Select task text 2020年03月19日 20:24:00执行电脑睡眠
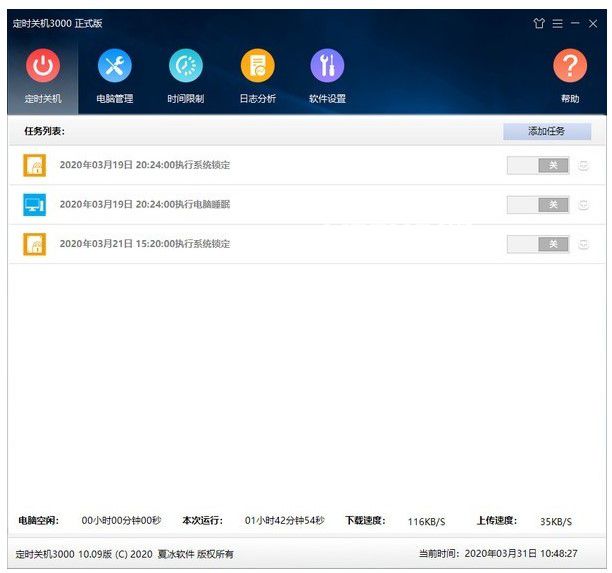 point(145,204)
